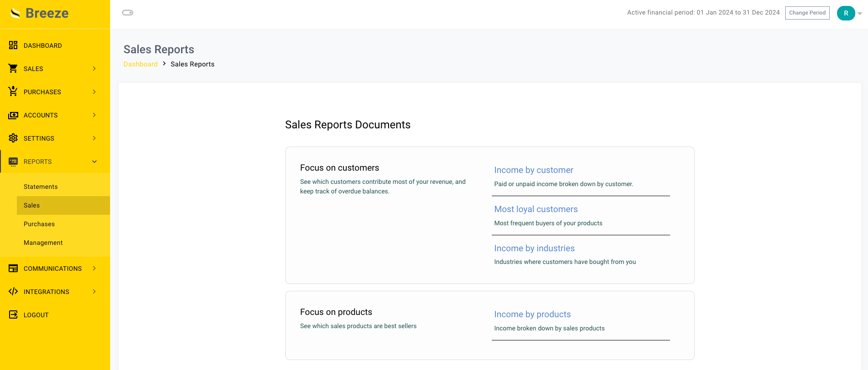Viewport: 868px width, 370px height.
Task: Click the Change Period button
Action: click(x=807, y=13)
